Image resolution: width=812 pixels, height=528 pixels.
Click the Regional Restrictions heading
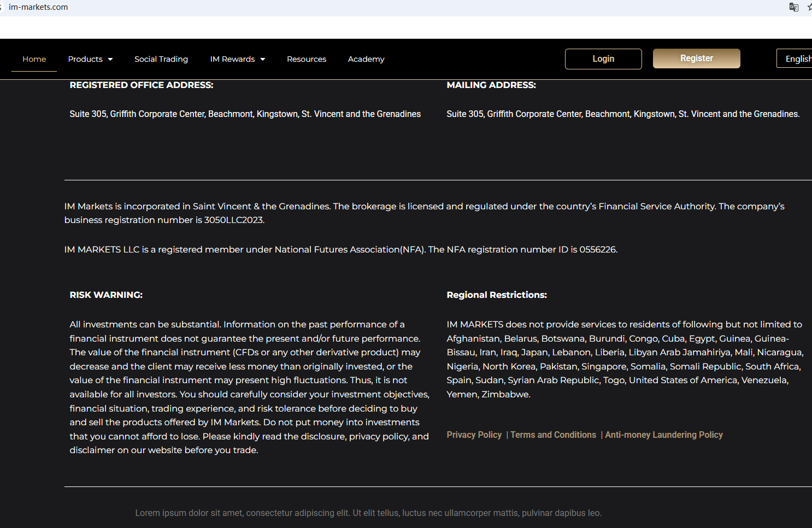pos(496,295)
